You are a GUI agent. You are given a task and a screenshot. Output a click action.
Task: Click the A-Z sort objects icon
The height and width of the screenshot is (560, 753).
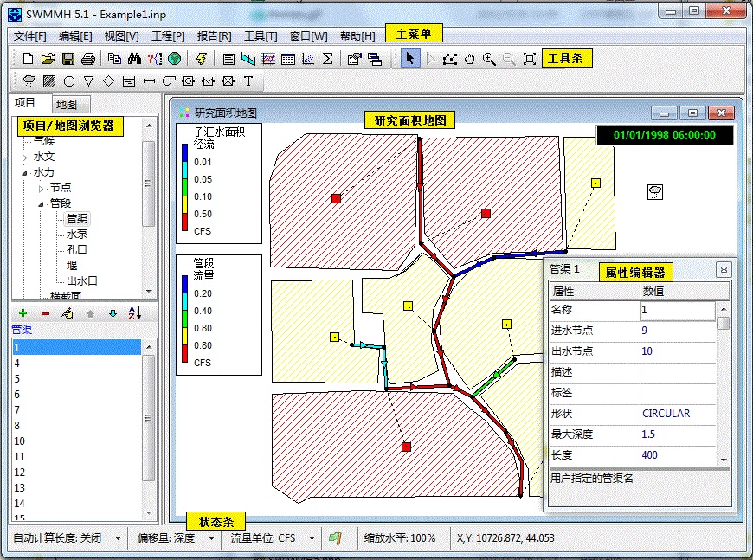pyautogui.click(x=134, y=312)
